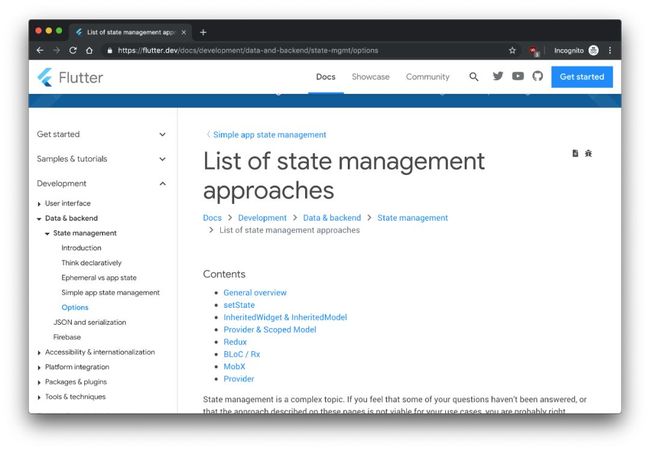Viewport: 650px width, 451px height.
Task: Click the Get started blue button
Action: pos(582,77)
